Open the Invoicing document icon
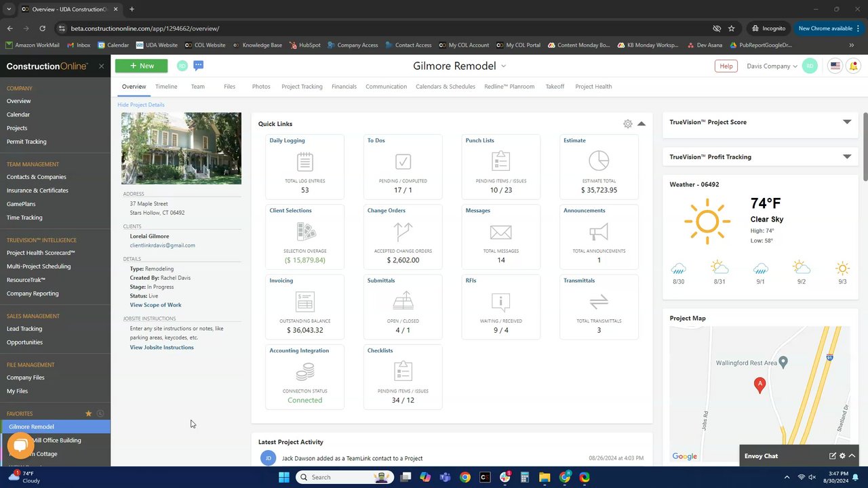Screen dimensions: 868x488 305,302
